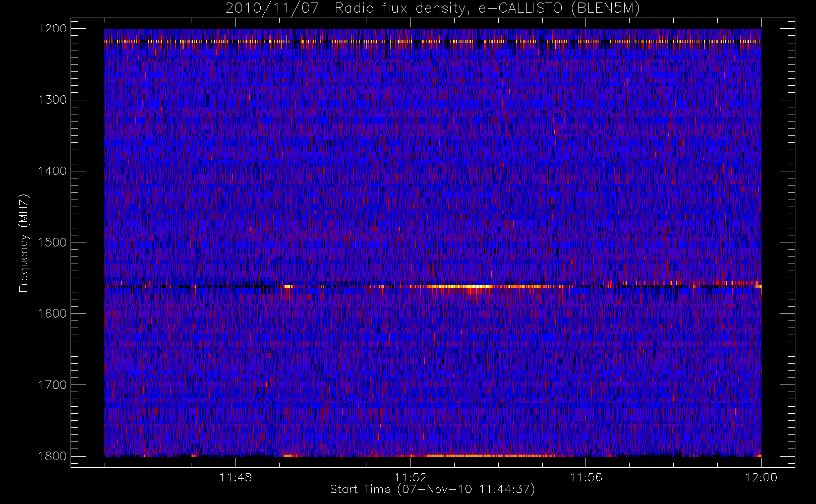Click the 1300 frequency tick label
Viewport: 816px width, 504px height.
52,100
